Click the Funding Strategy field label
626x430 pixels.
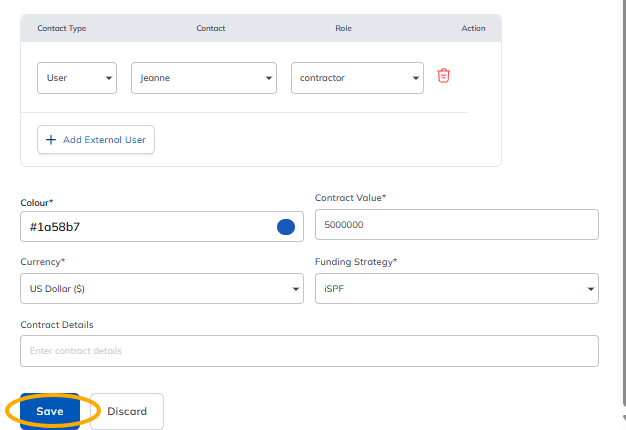click(355, 262)
